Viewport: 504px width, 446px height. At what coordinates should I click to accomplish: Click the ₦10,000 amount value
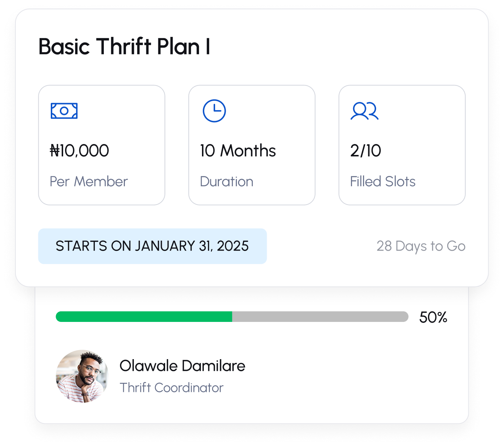tap(79, 151)
